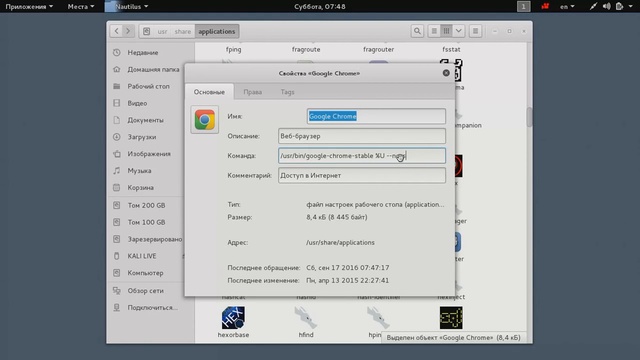Click the Google Chrome icon in Properties dialog

click(x=204, y=120)
